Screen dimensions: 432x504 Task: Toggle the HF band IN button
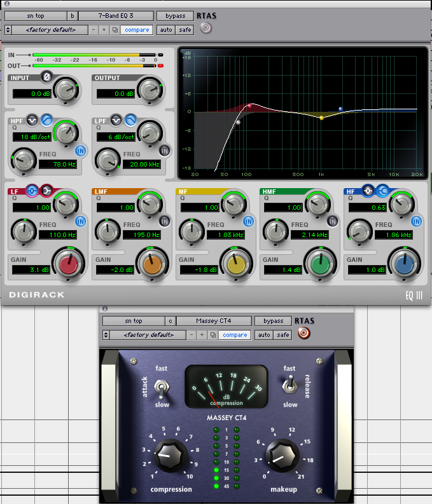coord(416,221)
